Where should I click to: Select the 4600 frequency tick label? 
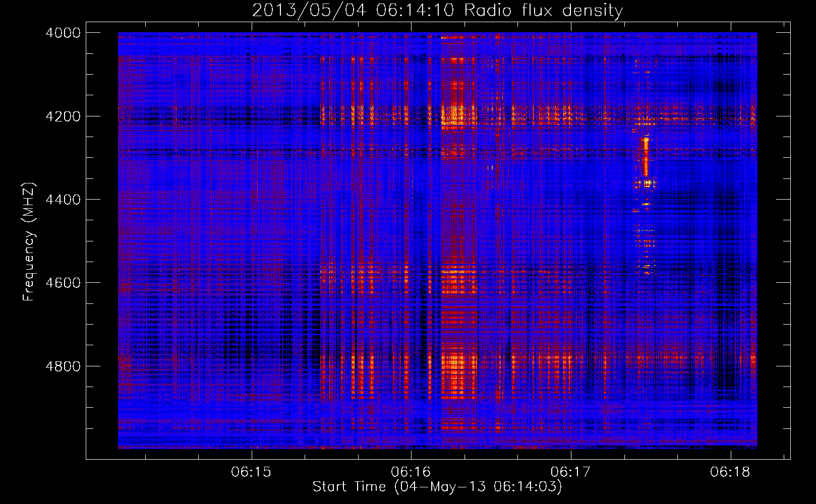pos(63,283)
